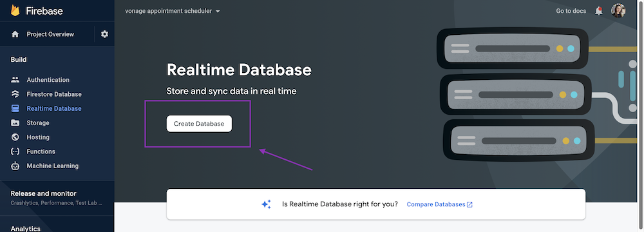Click the Realtime Database page heading

pyautogui.click(x=239, y=70)
